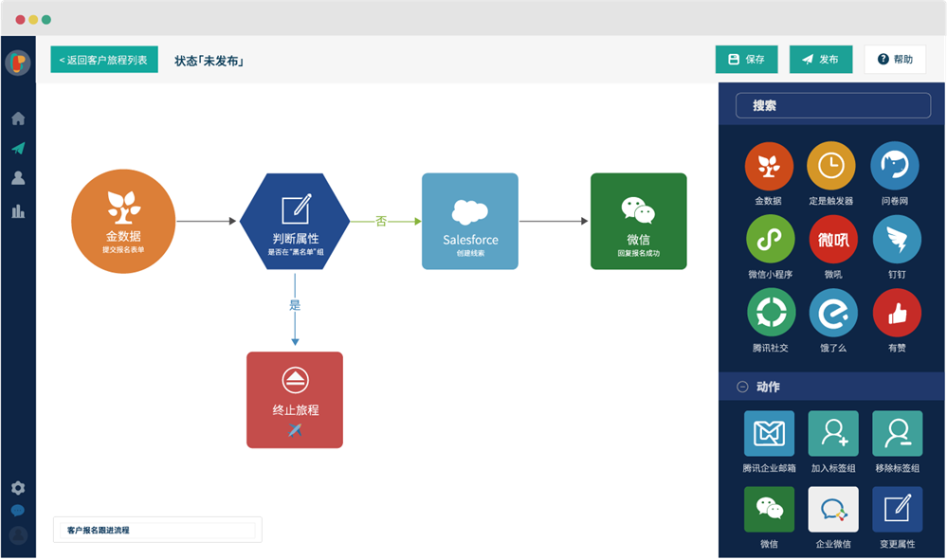This screenshot has width=947, height=560.
Task: Choose the 有赞 thumbs-up icon
Action: coord(897,313)
